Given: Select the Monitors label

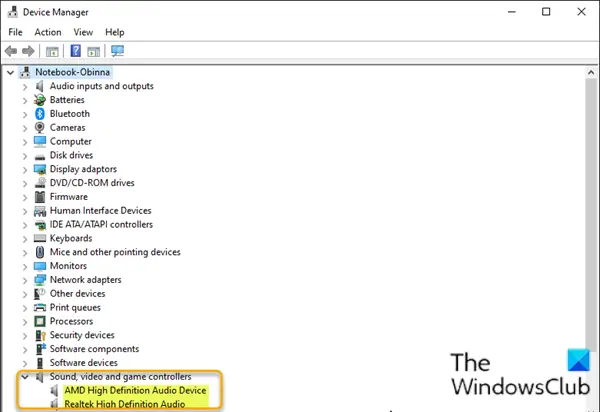Looking at the screenshot, I should 68,266.
